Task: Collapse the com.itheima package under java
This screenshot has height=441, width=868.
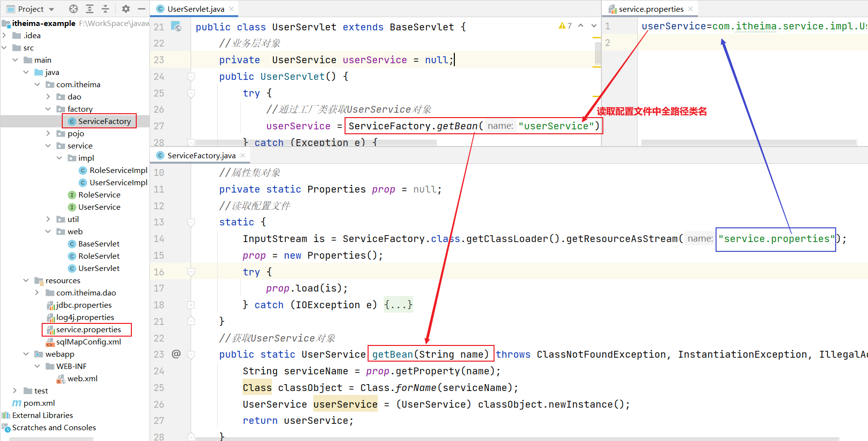Action: point(37,84)
